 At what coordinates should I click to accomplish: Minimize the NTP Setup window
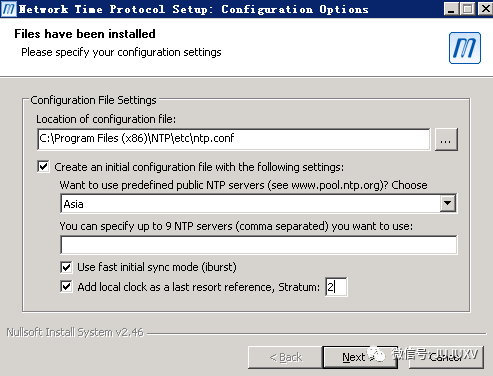[451, 9]
